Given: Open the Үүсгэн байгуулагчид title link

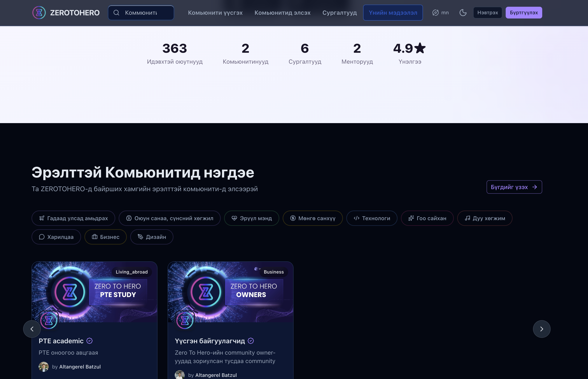Looking at the screenshot, I should (210, 341).
